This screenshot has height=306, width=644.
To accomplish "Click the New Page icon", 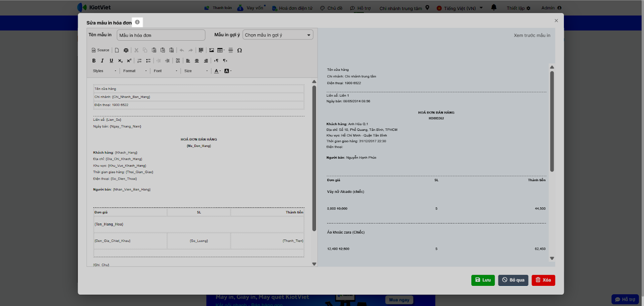I will pyautogui.click(x=117, y=50).
